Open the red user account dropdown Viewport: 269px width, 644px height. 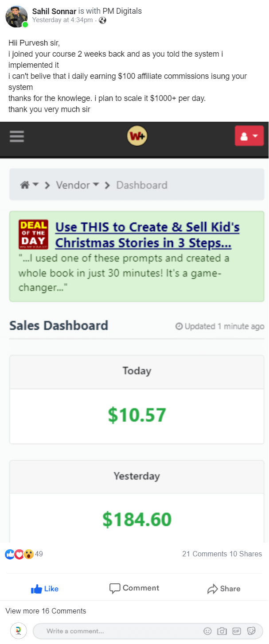249,136
